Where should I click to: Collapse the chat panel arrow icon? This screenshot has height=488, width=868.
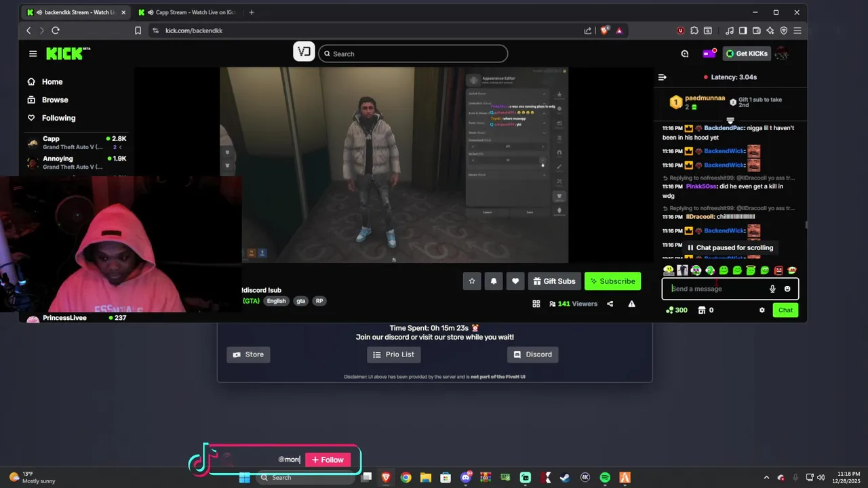663,77
